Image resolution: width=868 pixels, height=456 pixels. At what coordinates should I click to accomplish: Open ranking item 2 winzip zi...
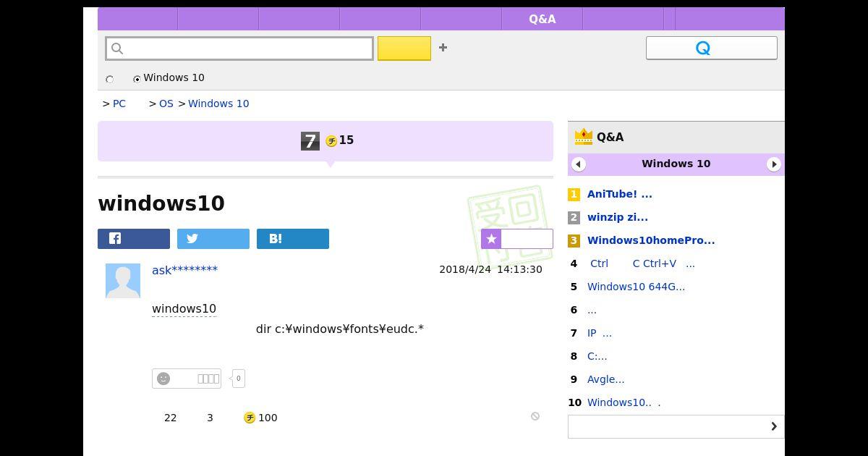pyautogui.click(x=618, y=217)
